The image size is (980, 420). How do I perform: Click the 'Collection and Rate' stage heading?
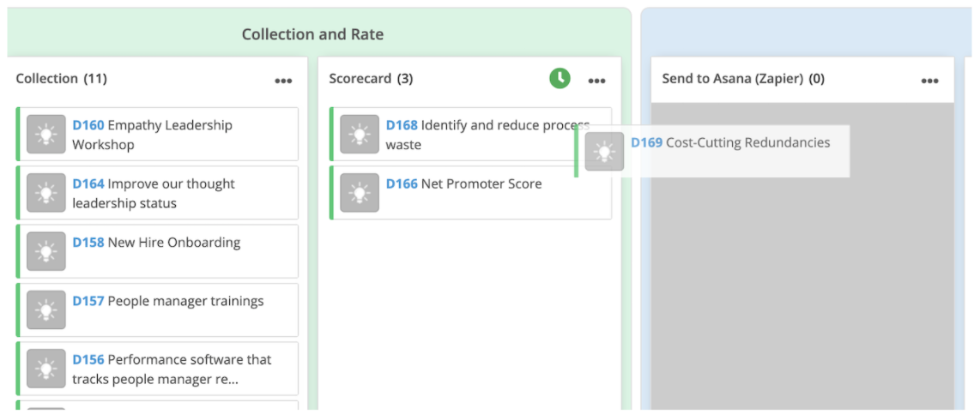coord(312,34)
